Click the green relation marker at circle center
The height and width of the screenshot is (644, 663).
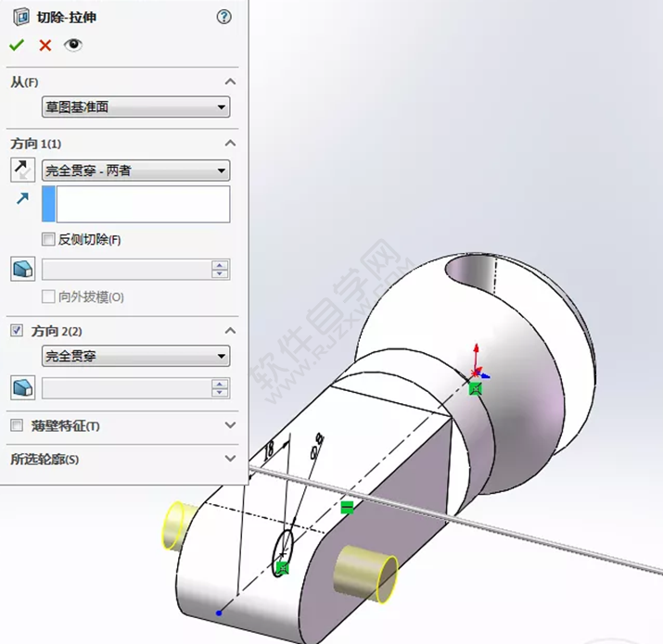(x=282, y=568)
